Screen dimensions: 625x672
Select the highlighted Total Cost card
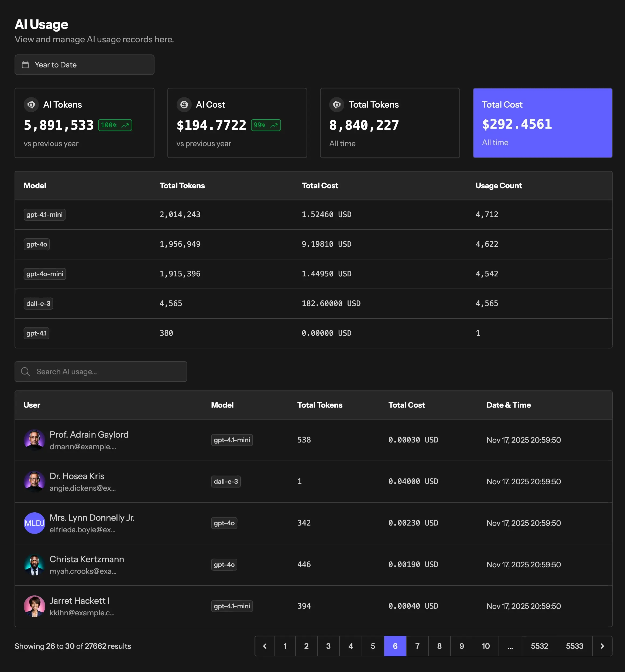(542, 123)
